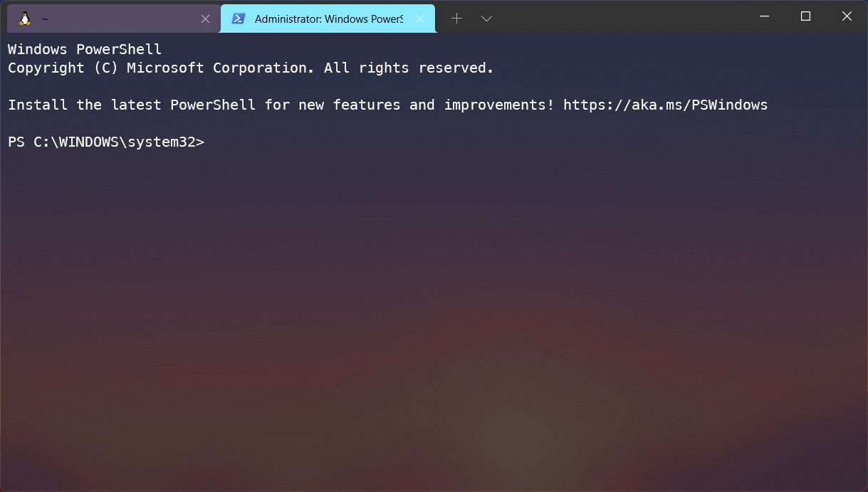Click the word PSWindows in the link
The height and width of the screenshot is (492, 868).
[x=729, y=105]
